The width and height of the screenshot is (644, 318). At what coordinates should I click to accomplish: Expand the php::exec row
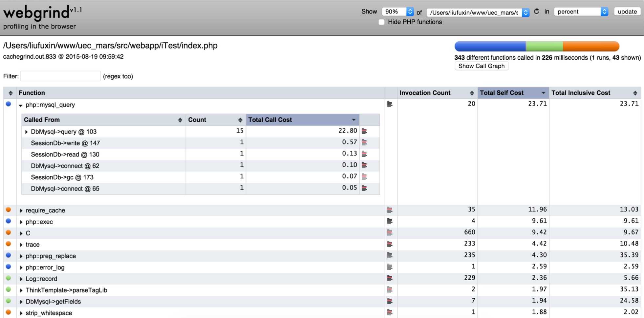[21, 222]
